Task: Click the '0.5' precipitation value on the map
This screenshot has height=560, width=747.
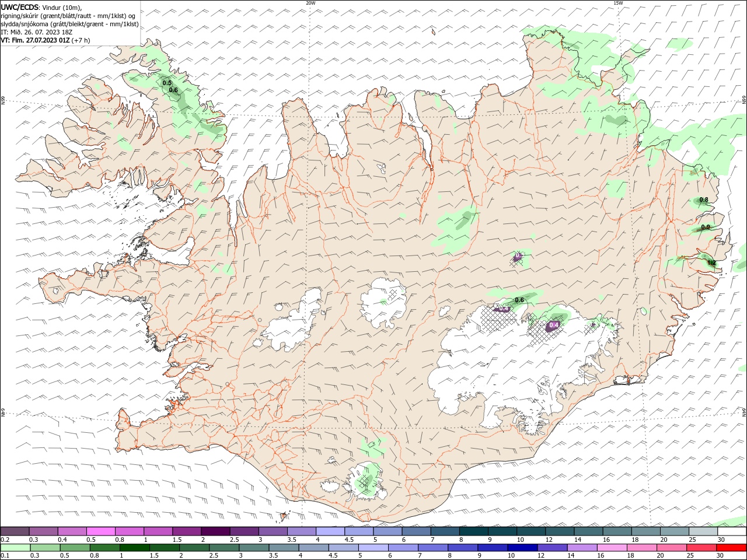Action: point(167,83)
